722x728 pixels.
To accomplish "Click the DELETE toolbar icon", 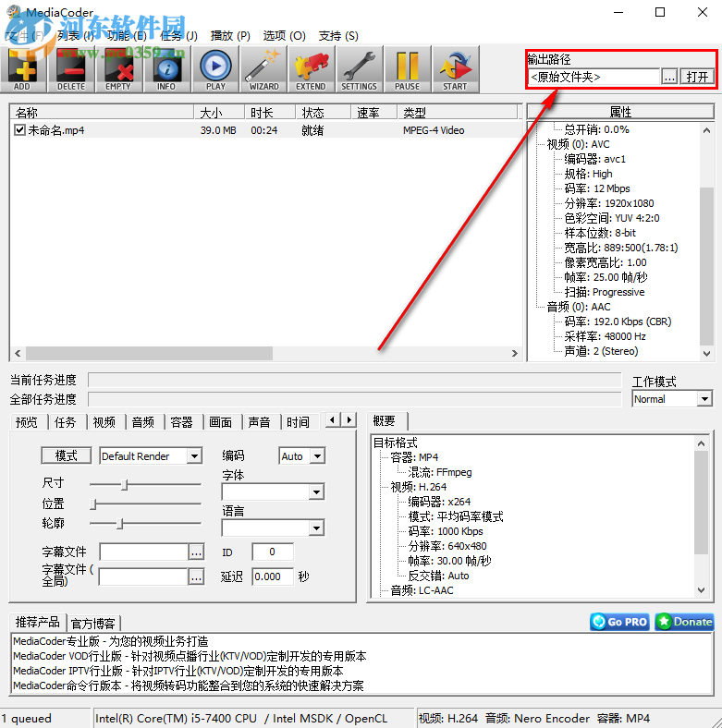I will (x=71, y=69).
